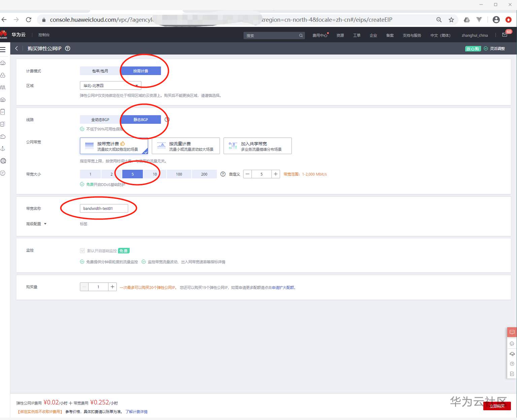Open 了解计费详情 link
The image size is (517, 420).
pos(136,412)
